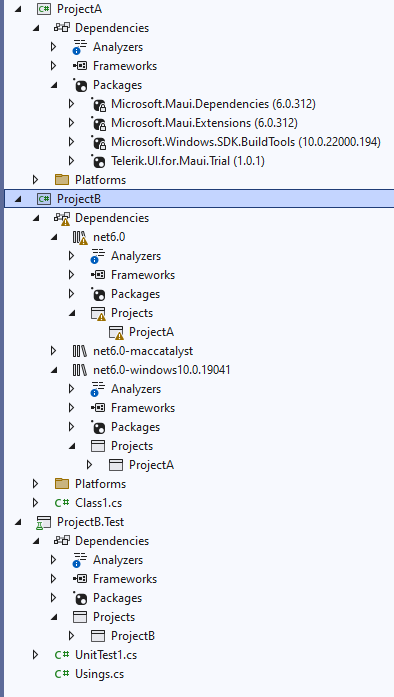Click the Class1.cs C# file icon
This screenshot has height=697, width=394.
pos(62,503)
